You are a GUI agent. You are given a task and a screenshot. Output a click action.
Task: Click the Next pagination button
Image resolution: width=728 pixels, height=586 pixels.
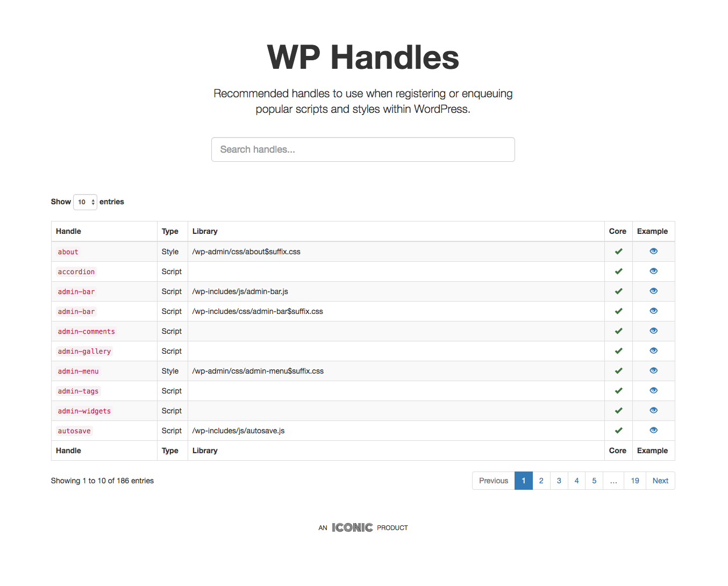pos(660,480)
